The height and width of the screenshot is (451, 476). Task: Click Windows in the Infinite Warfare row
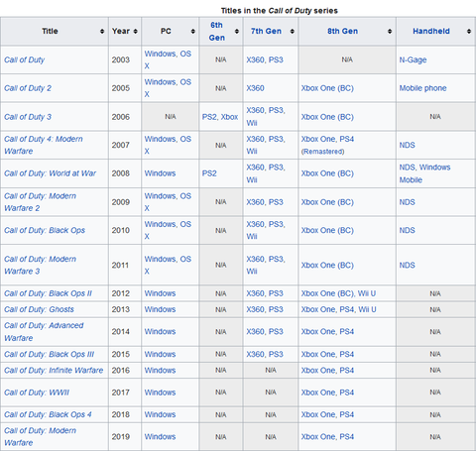pos(160,370)
